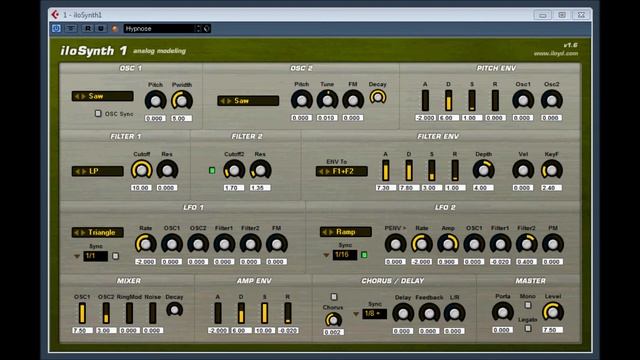Enable the Chorus checkbox

(x=334, y=297)
